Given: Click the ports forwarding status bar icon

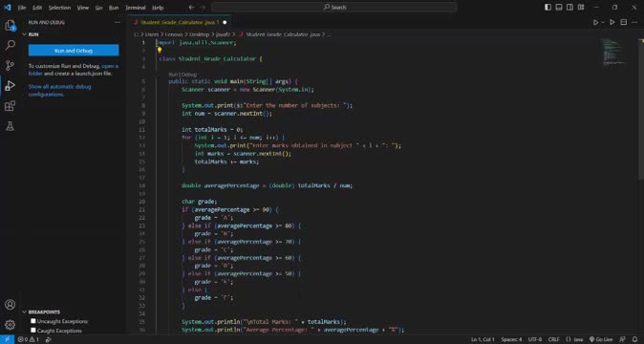Looking at the screenshot, I should click(49, 339).
